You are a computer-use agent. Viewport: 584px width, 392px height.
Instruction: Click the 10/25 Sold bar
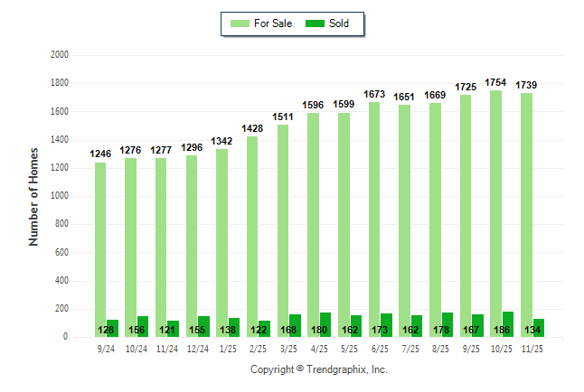coord(508,323)
